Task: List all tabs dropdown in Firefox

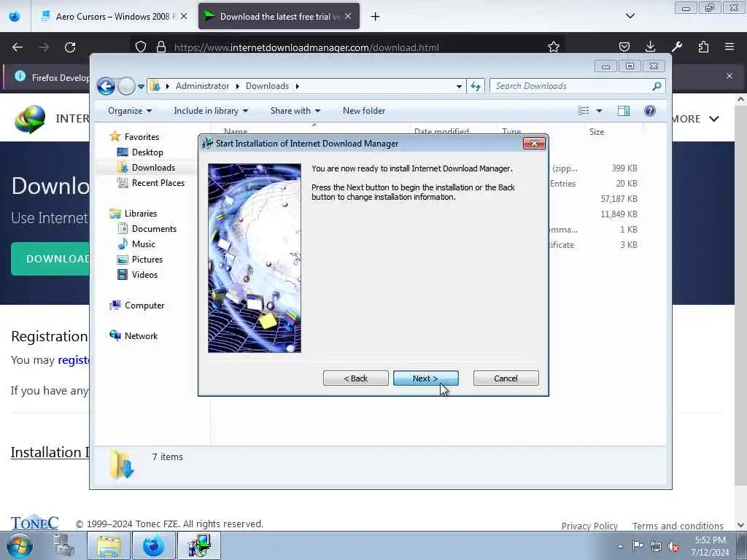Action: click(630, 16)
